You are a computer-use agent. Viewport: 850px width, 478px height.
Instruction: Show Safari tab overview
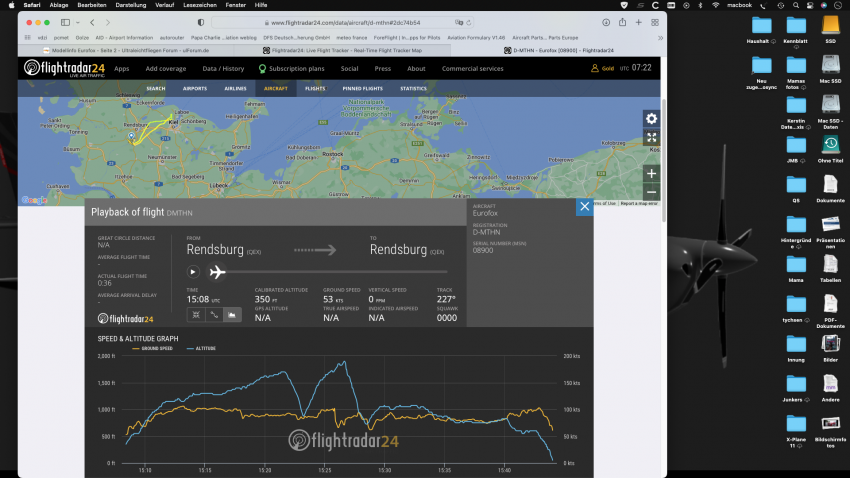[655, 23]
